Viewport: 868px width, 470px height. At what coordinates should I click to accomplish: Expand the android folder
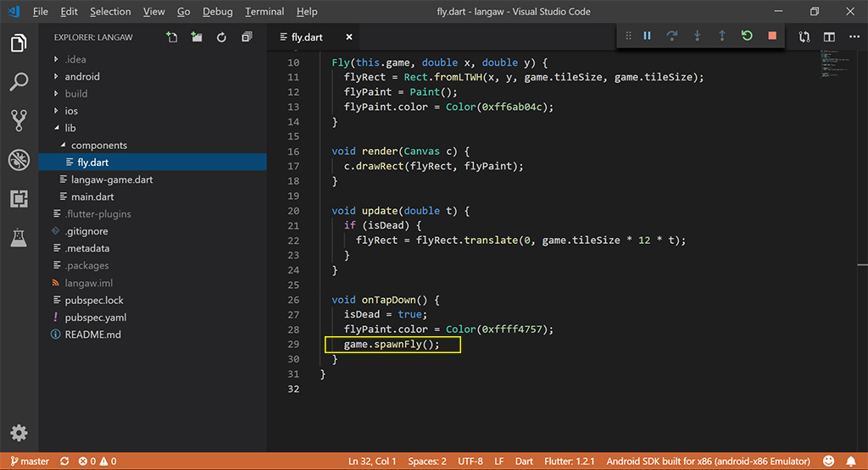click(81, 76)
